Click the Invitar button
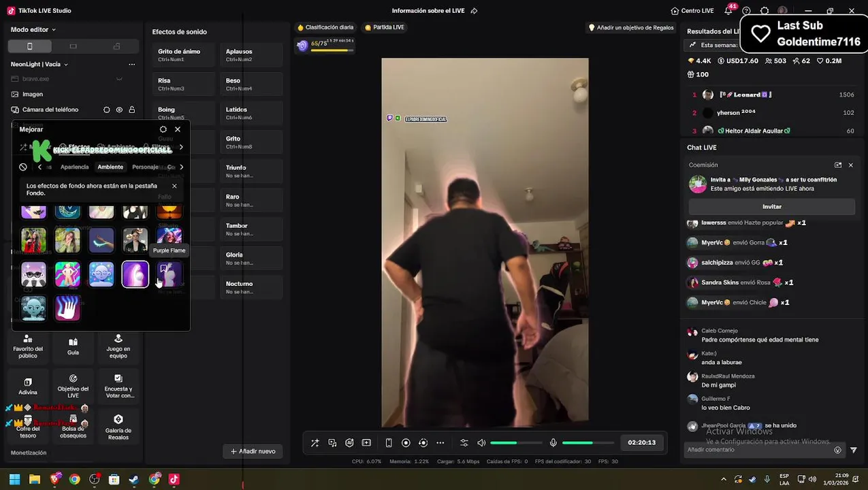This screenshot has width=868, height=490. tap(771, 206)
